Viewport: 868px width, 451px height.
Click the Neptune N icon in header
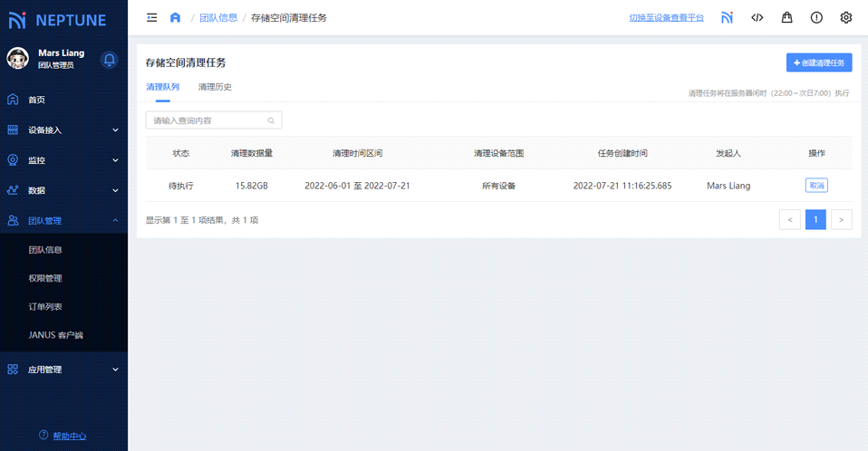pos(727,17)
